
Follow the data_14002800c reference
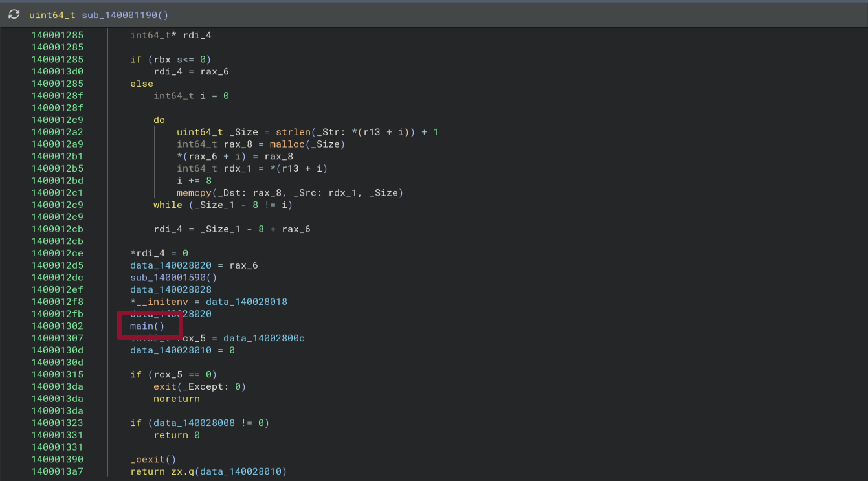pyautogui.click(x=264, y=339)
